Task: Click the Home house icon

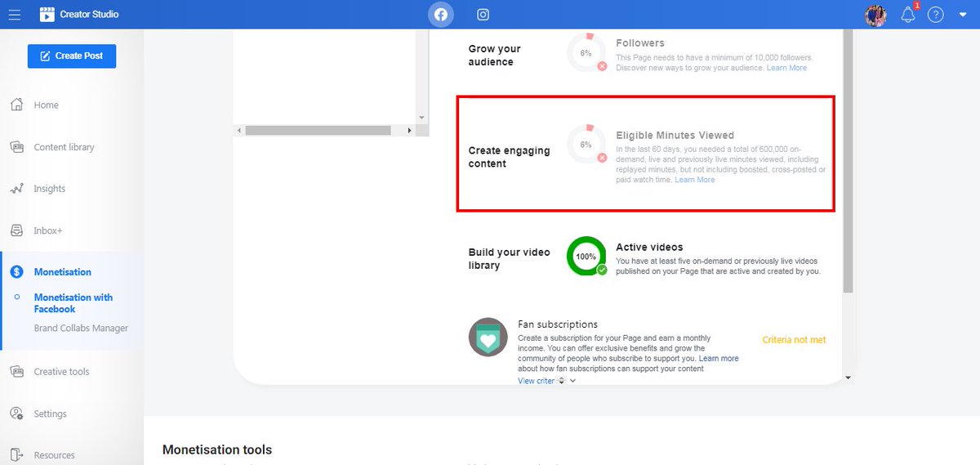Action: coord(16,105)
